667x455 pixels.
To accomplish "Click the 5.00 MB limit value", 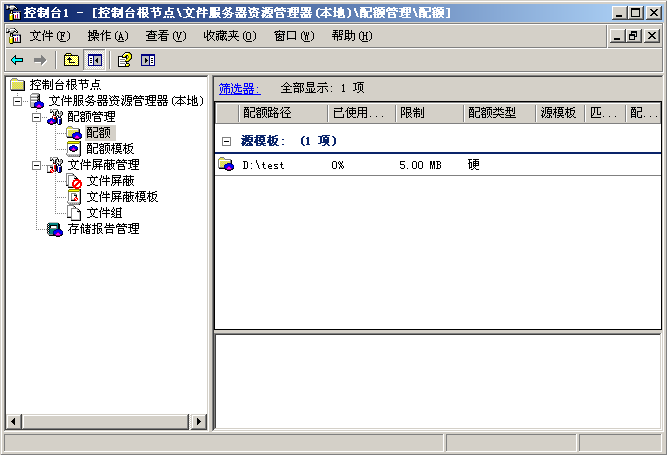I will pos(420,165).
